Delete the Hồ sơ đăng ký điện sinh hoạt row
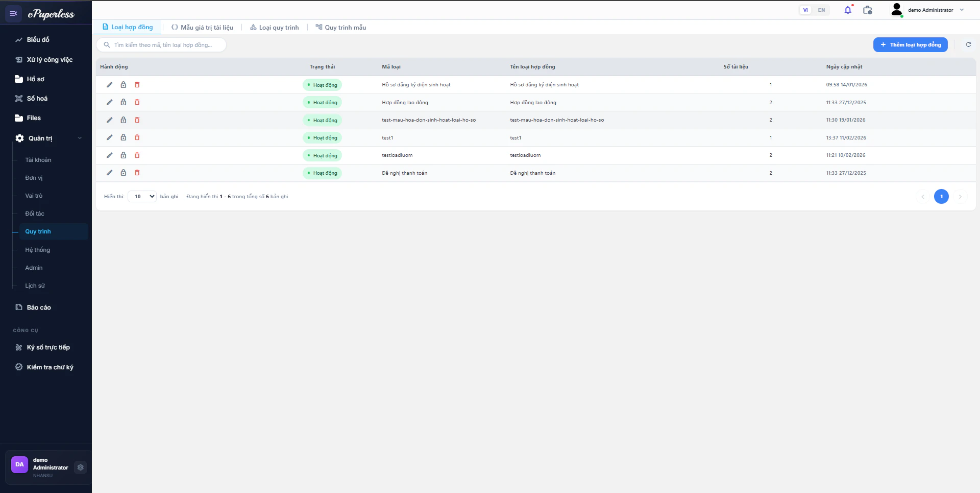980x493 pixels. tap(137, 85)
